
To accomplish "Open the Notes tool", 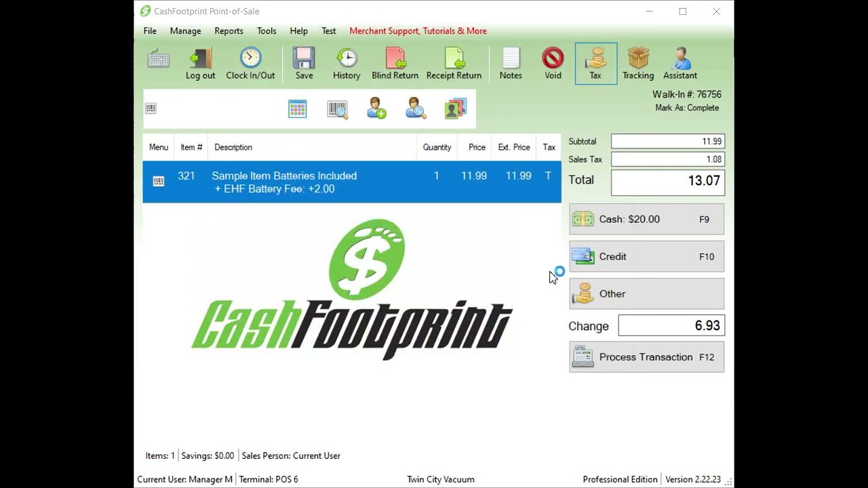I will click(x=511, y=64).
